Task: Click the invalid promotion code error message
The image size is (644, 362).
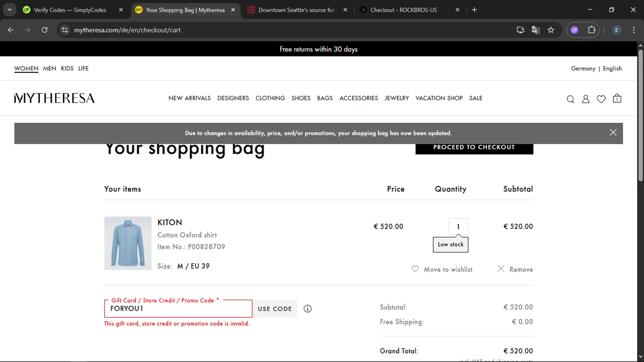Action: (x=177, y=324)
